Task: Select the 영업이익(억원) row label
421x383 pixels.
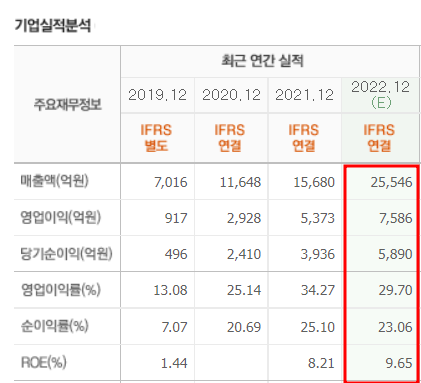Action: [x=61, y=217]
